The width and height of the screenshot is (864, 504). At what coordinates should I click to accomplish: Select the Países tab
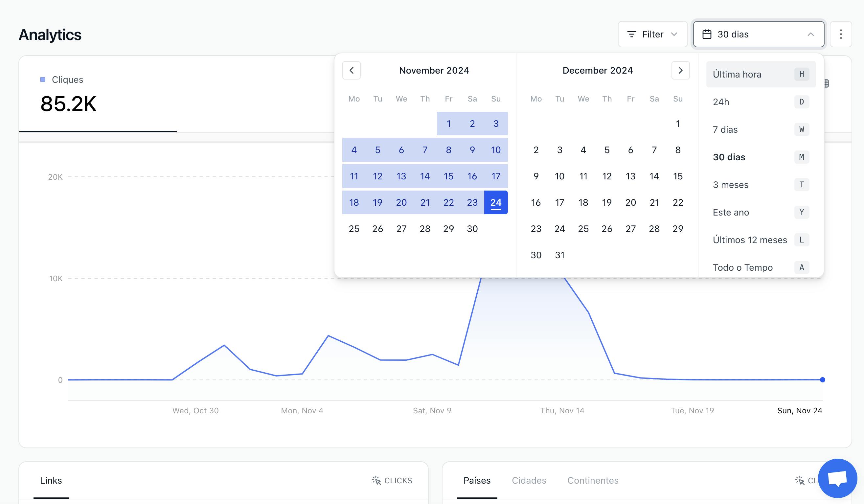477,480
